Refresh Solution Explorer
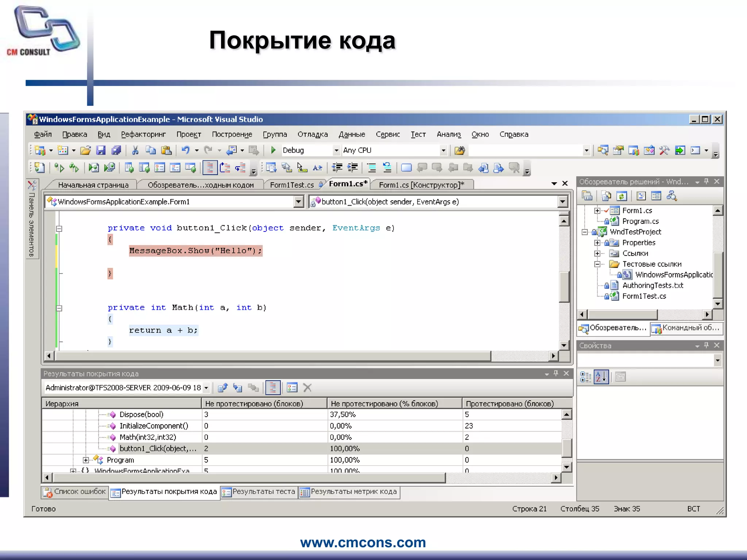This screenshot has width=747, height=560. coord(622,196)
